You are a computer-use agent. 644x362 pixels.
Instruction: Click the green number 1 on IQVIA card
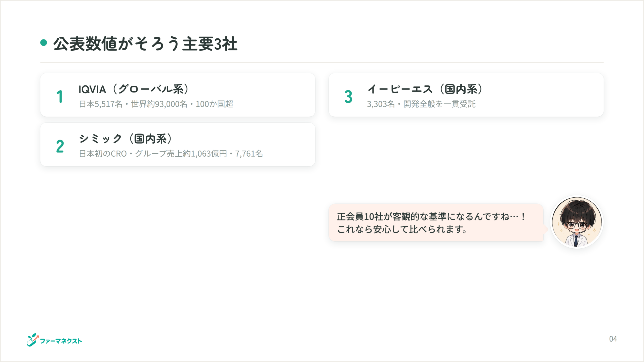pyautogui.click(x=60, y=97)
